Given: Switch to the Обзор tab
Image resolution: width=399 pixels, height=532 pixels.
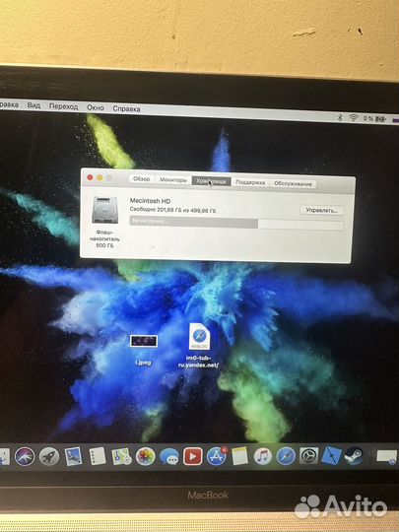Looking at the screenshot, I should point(142,178).
